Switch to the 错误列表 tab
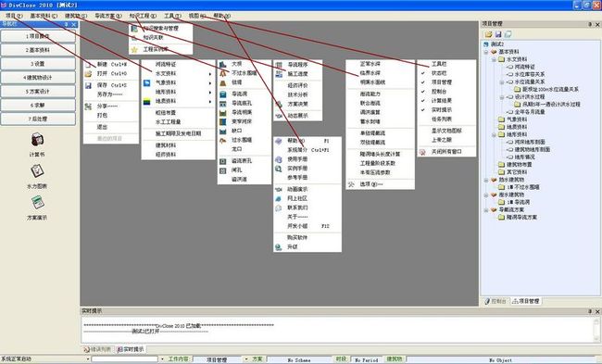 click(x=97, y=349)
